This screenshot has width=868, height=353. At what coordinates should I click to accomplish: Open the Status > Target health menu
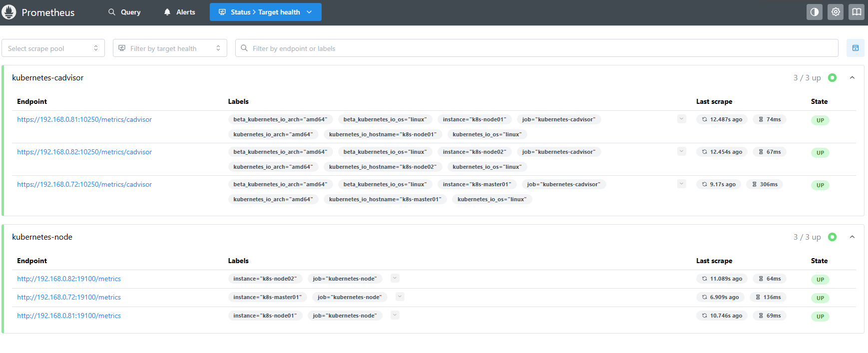[x=266, y=12]
